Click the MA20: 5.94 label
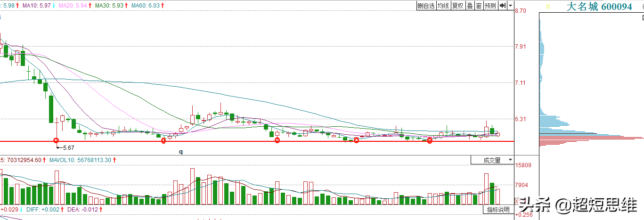 [x=74, y=6]
